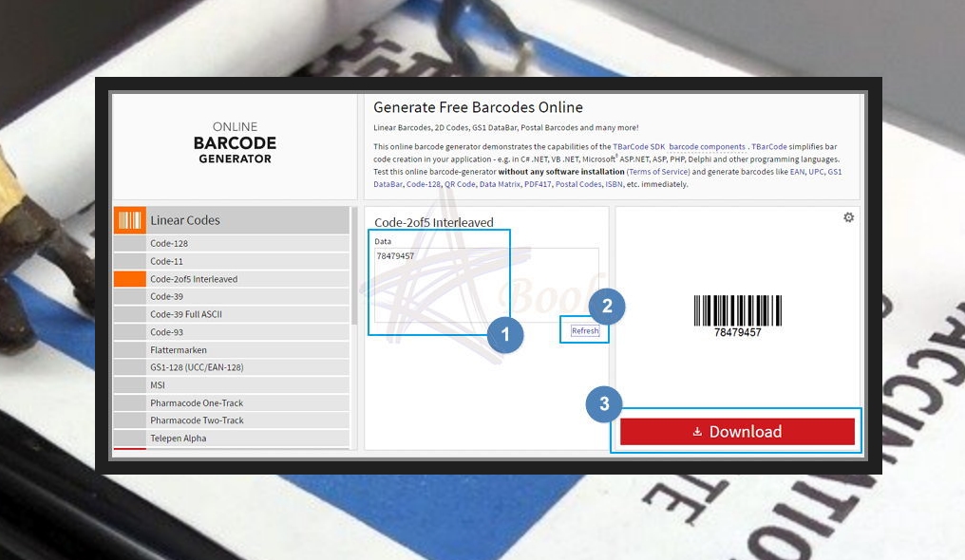Click the 'Data' field label
Viewport: 965px width, 560px height.
[x=383, y=242]
